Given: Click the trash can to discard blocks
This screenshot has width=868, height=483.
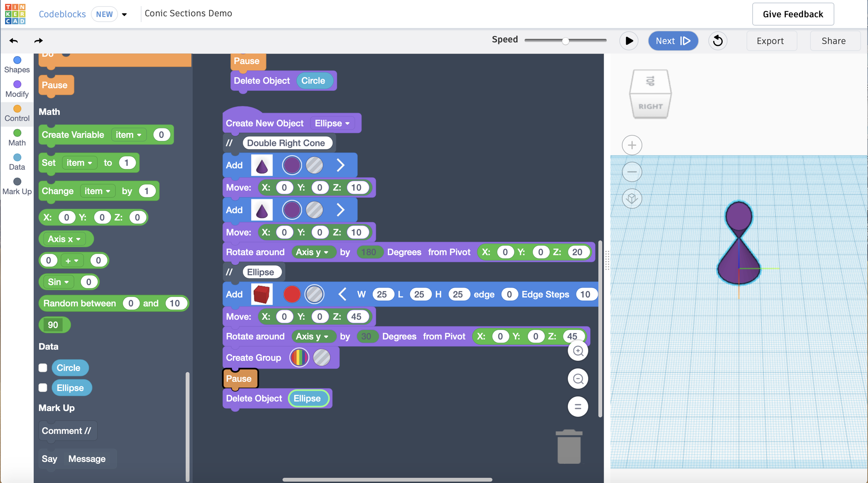Looking at the screenshot, I should click(569, 446).
